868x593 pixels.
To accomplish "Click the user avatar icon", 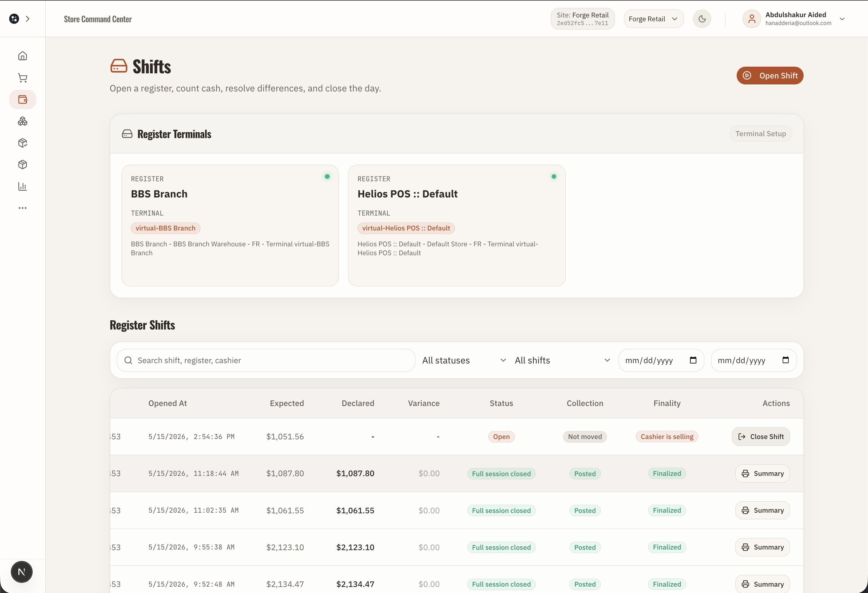I will (752, 19).
